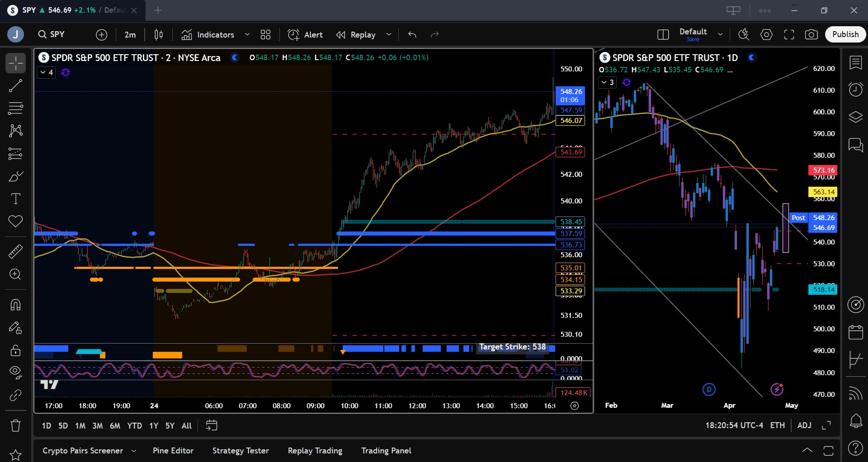Viewport: 868px width, 462px height.
Task: Collapse the daily chart indicator legend
Action: pos(608,82)
